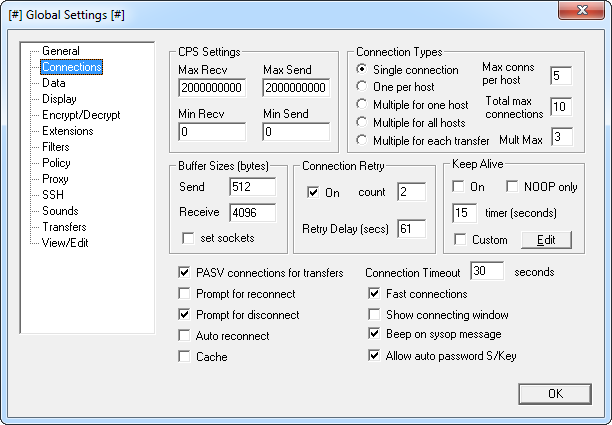Click the Min Recv input field
Image resolution: width=612 pixels, height=425 pixels.
212,132
